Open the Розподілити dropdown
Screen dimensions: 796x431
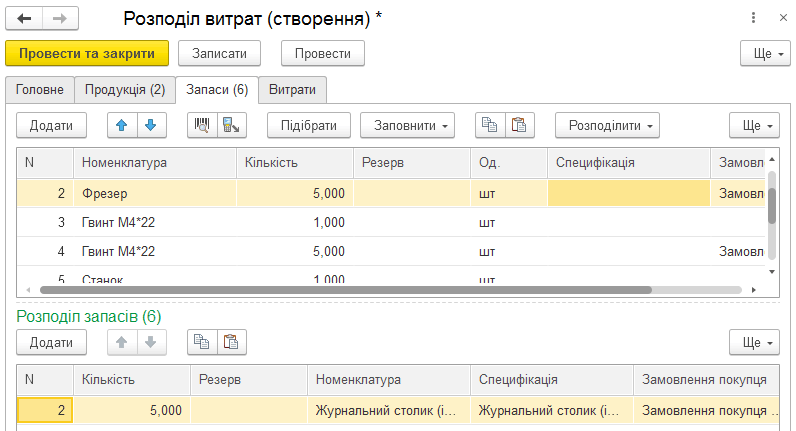pyautogui.click(x=607, y=125)
